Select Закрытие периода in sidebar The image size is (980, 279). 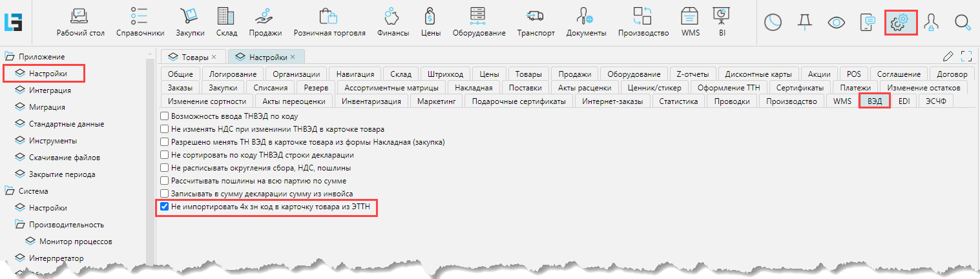[x=61, y=174]
